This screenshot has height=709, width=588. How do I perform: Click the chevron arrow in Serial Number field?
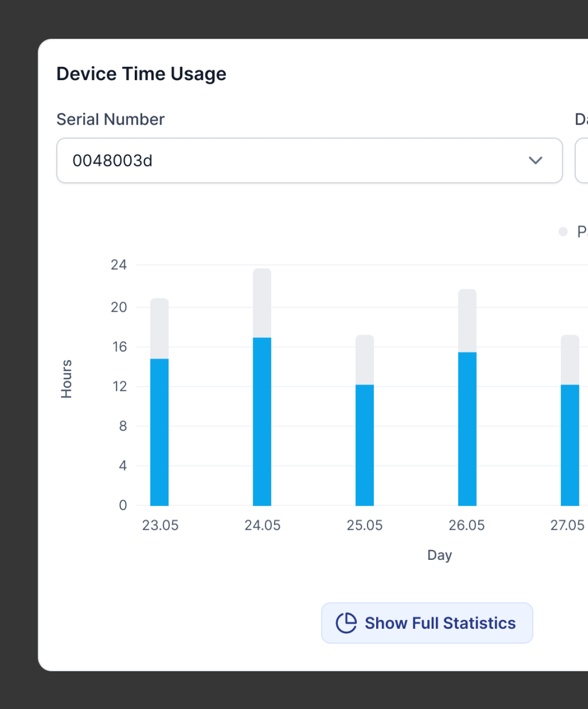click(535, 160)
